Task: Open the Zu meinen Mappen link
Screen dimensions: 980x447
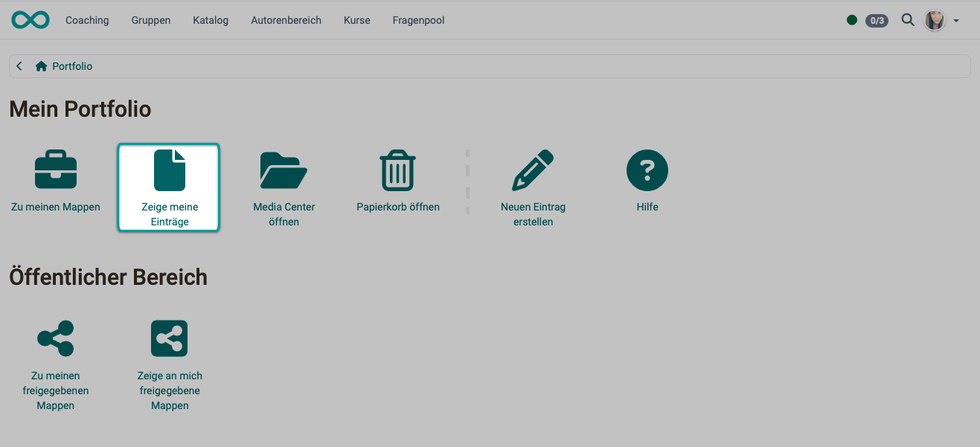Action: [x=56, y=207]
